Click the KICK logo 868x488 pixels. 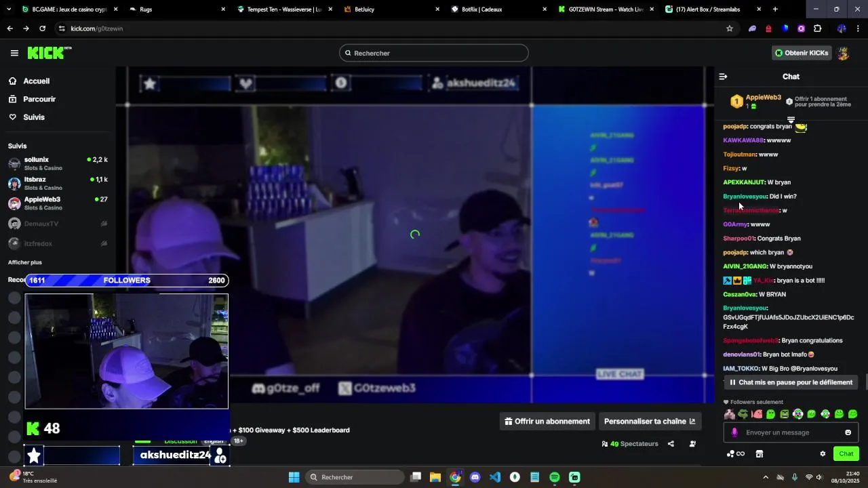[x=50, y=53]
